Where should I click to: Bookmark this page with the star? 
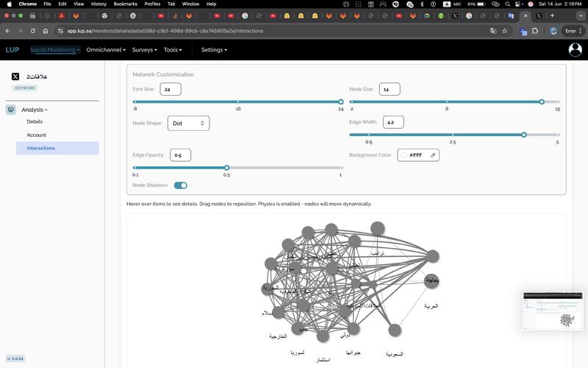click(x=505, y=31)
